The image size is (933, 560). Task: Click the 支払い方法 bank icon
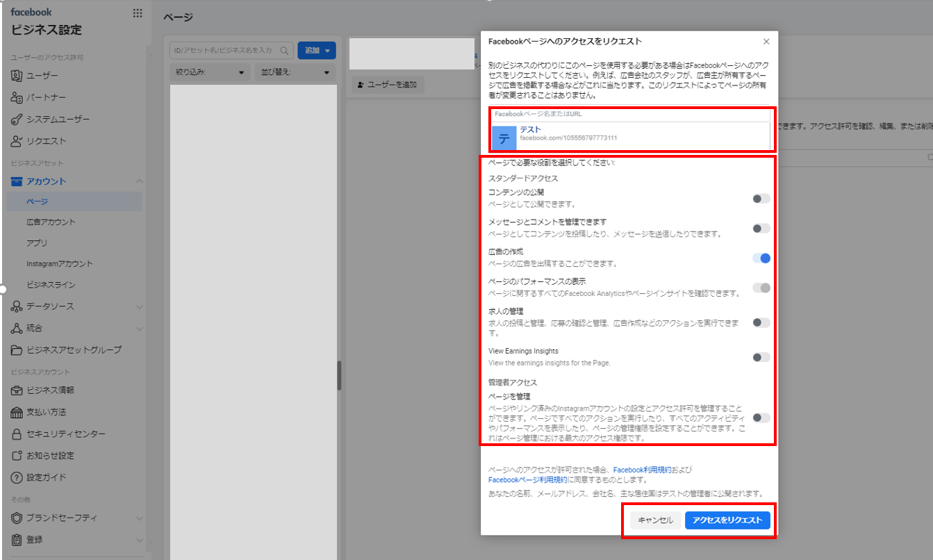pyautogui.click(x=17, y=413)
